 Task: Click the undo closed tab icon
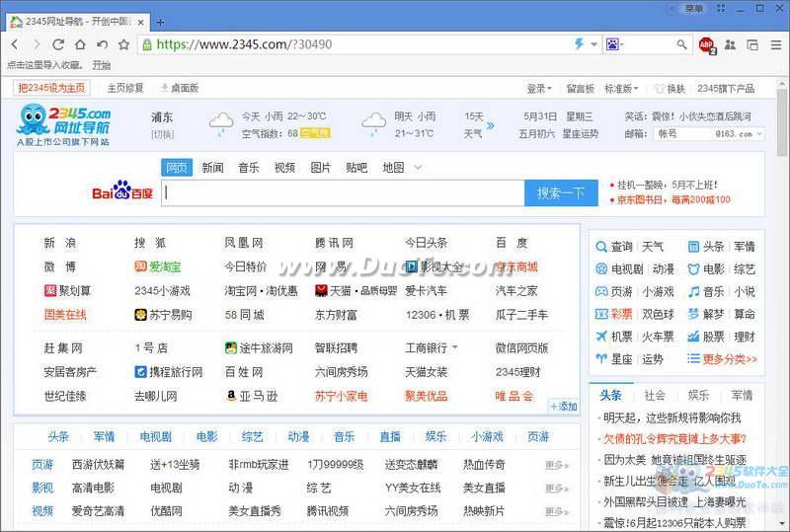[x=103, y=44]
